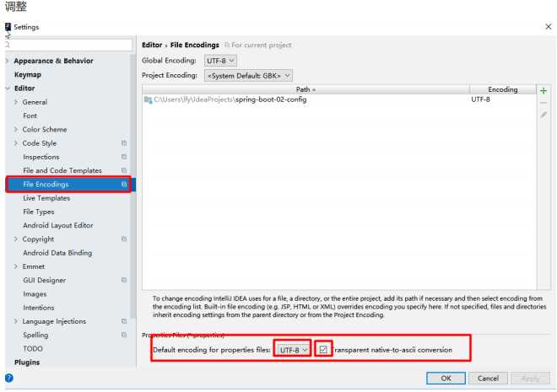Screen dimensions: 557x392
Task: Click the settings tree scrollbar
Action: click(132, 186)
